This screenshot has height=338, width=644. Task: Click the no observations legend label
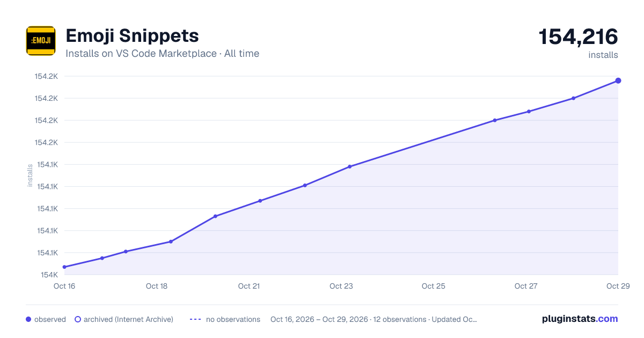233,319
